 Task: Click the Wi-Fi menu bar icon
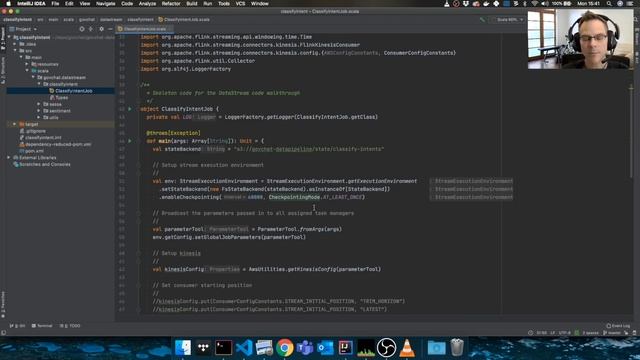[535, 4]
